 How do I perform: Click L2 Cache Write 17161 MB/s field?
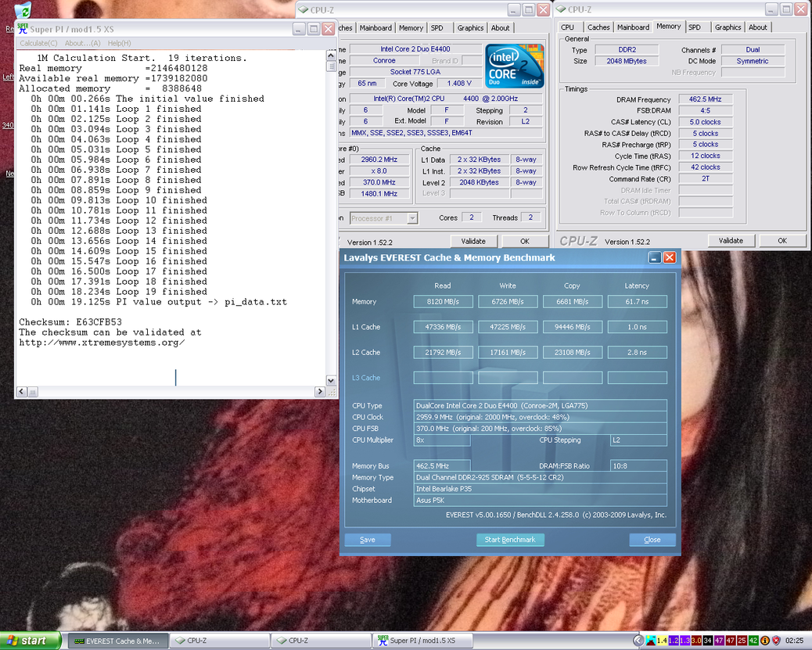coord(508,352)
